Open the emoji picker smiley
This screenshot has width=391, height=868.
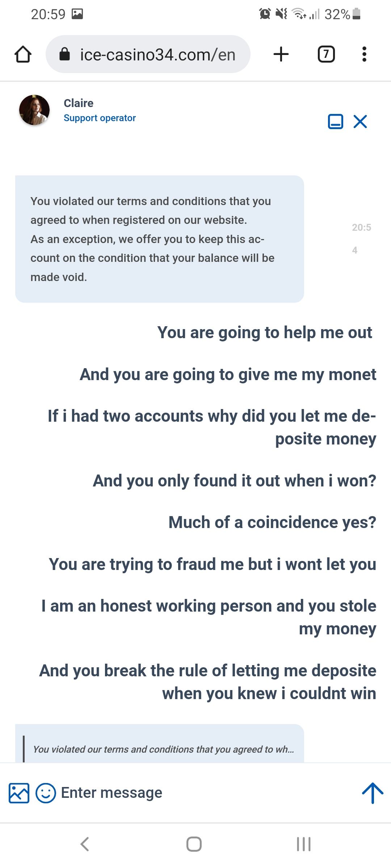[46, 793]
